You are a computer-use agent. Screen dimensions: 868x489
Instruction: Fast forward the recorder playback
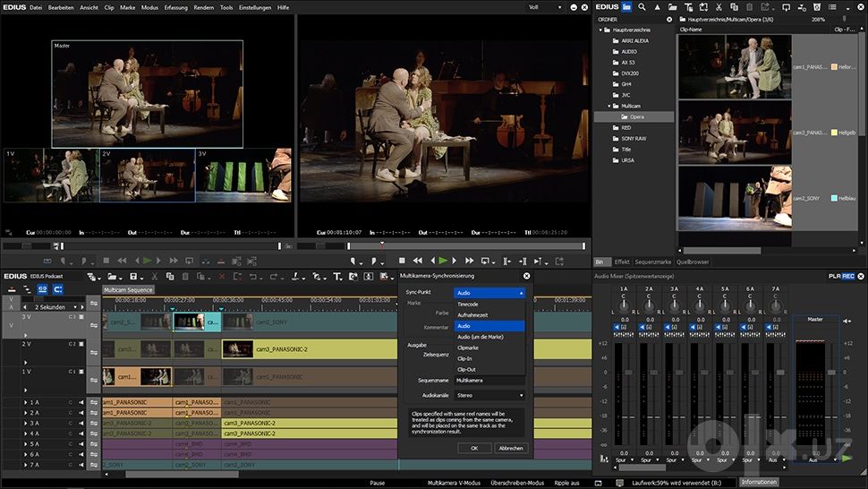point(470,261)
